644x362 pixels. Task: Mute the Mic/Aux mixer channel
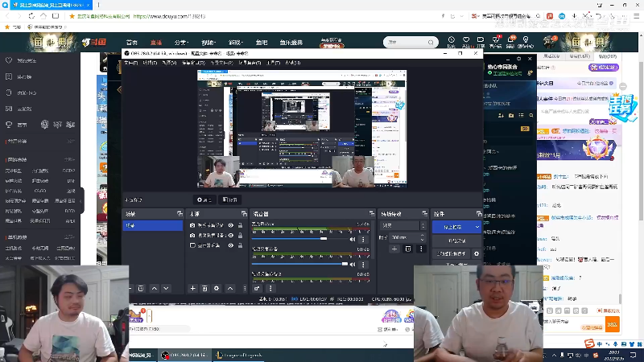[x=353, y=239]
